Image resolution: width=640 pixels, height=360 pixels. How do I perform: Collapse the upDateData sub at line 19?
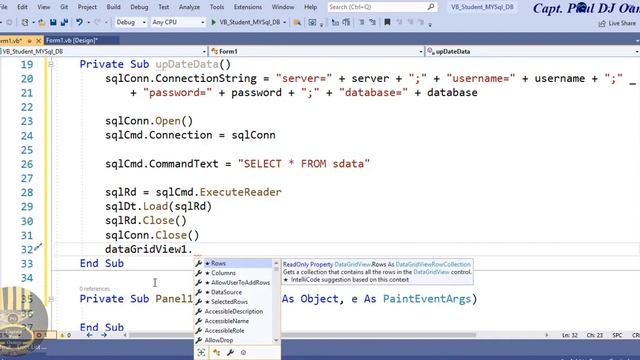51,64
